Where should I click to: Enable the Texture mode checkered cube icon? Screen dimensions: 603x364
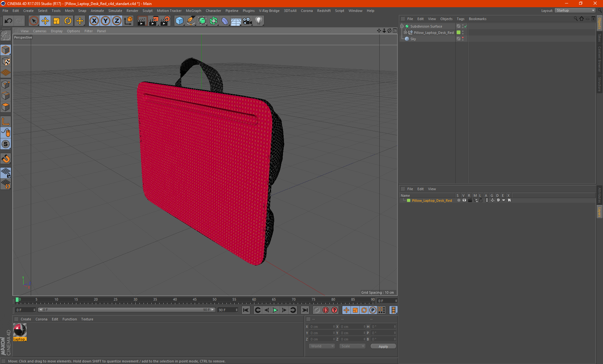tap(6, 62)
